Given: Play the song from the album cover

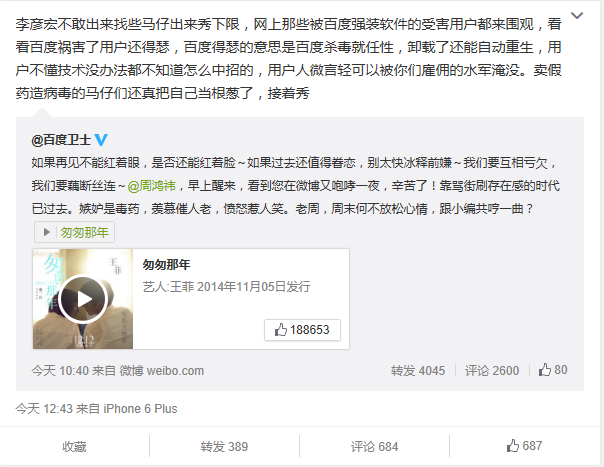Looking at the screenshot, I should [x=83, y=299].
